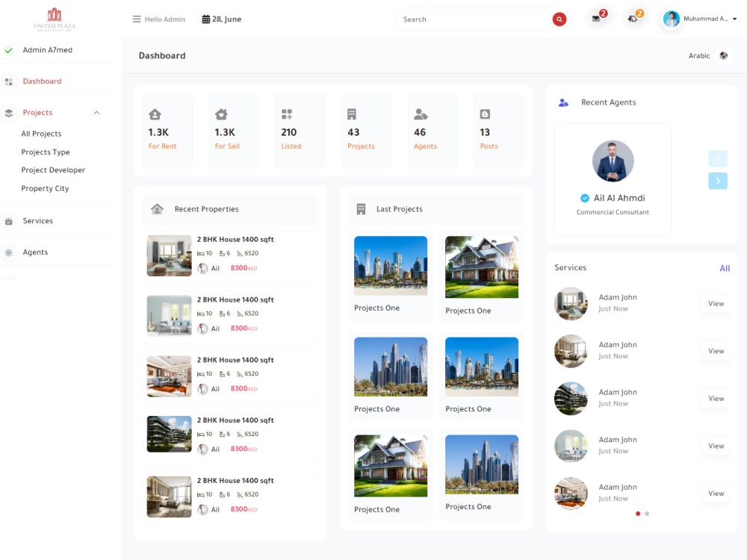Open the hamburger menu next to Hello Admin
This screenshot has width=747, height=560.
137,19
